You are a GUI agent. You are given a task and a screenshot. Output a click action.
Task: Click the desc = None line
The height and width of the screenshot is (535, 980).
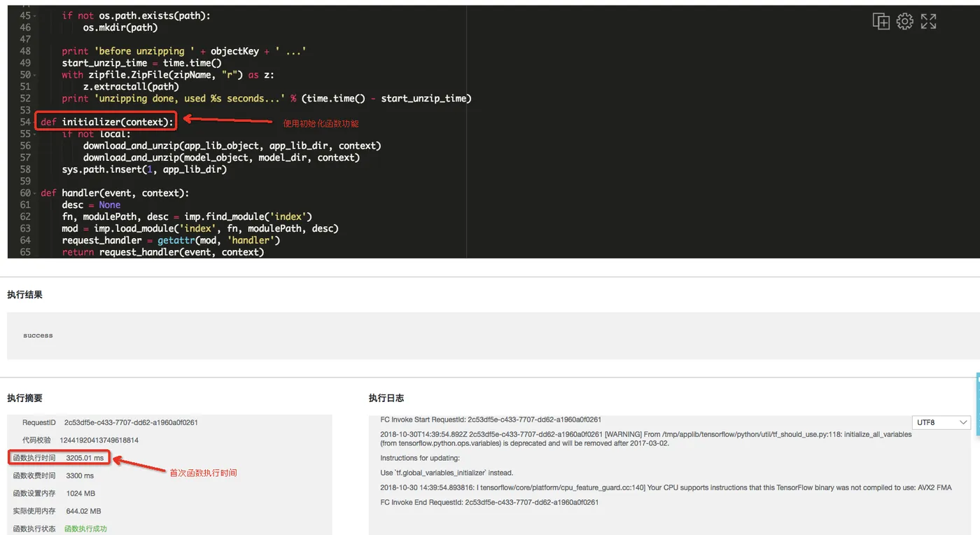[91, 204]
